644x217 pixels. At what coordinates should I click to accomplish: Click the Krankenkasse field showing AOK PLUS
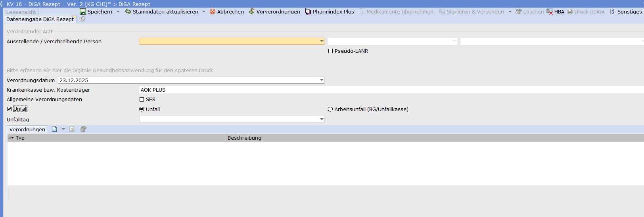pos(391,90)
